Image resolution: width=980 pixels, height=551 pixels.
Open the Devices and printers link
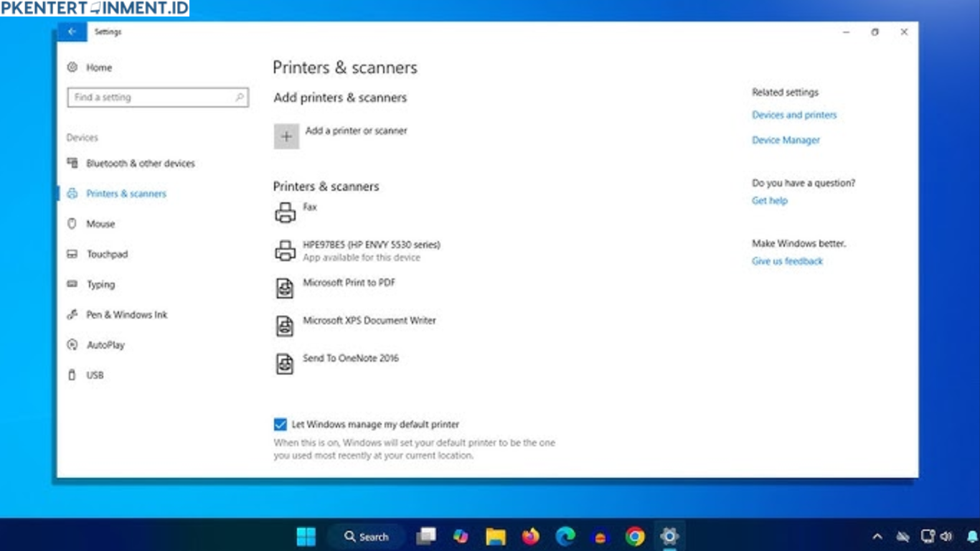point(794,115)
